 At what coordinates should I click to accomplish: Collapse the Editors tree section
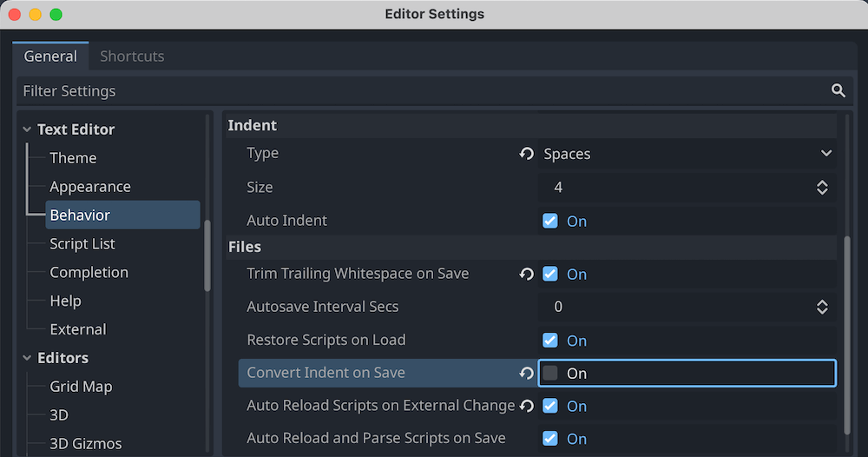tap(27, 358)
